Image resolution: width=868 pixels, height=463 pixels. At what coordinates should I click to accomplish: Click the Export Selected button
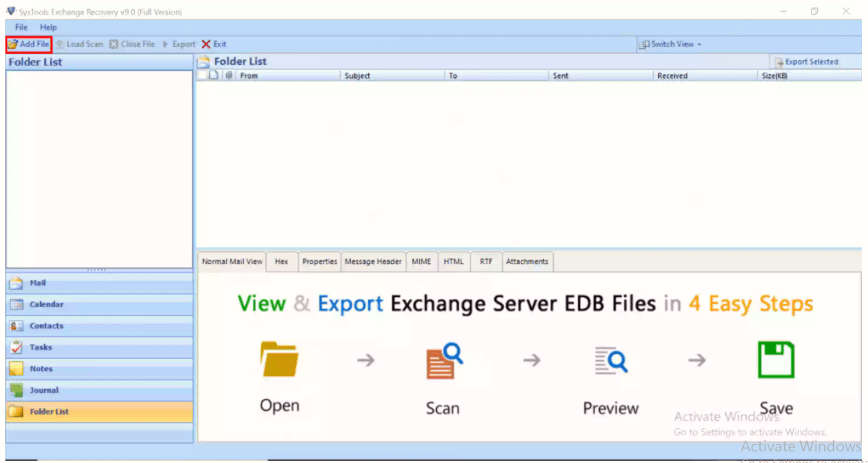(x=806, y=62)
